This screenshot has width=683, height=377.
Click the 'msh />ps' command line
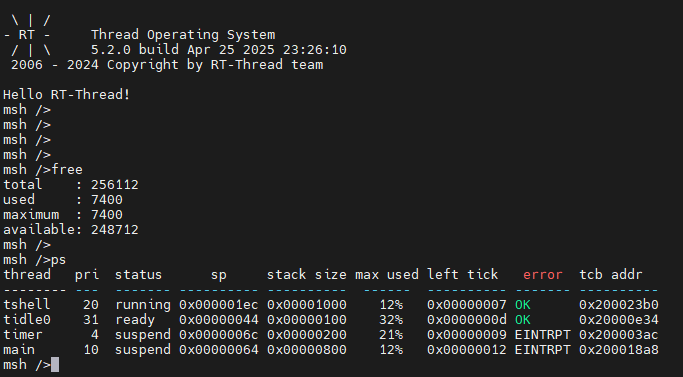[x=35, y=260]
